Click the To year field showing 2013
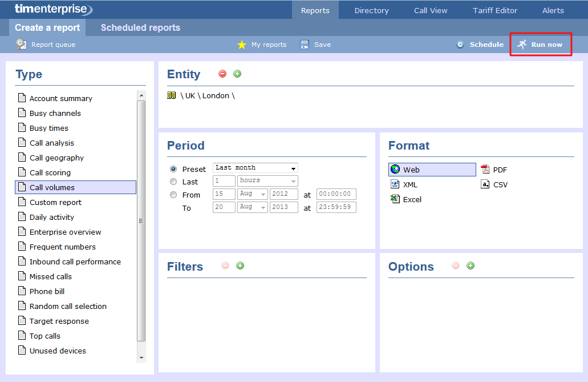Image resolution: width=588 pixels, height=382 pixels. [284, 207]
